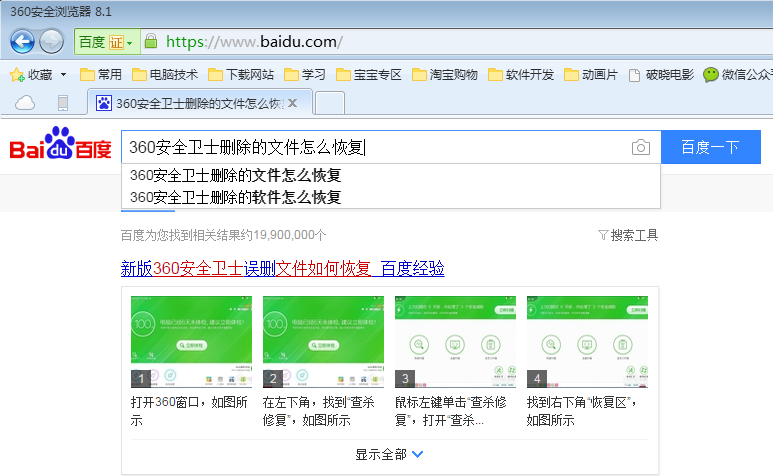Click step text 鼠标左键单击查杀修复
The image size is (773, 476).
(x=451, y=411)
